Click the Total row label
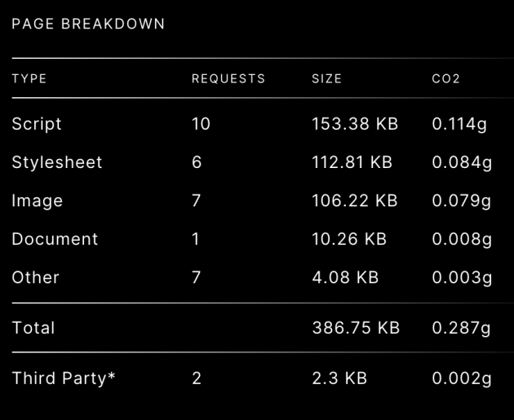 [x=33, y=328]
